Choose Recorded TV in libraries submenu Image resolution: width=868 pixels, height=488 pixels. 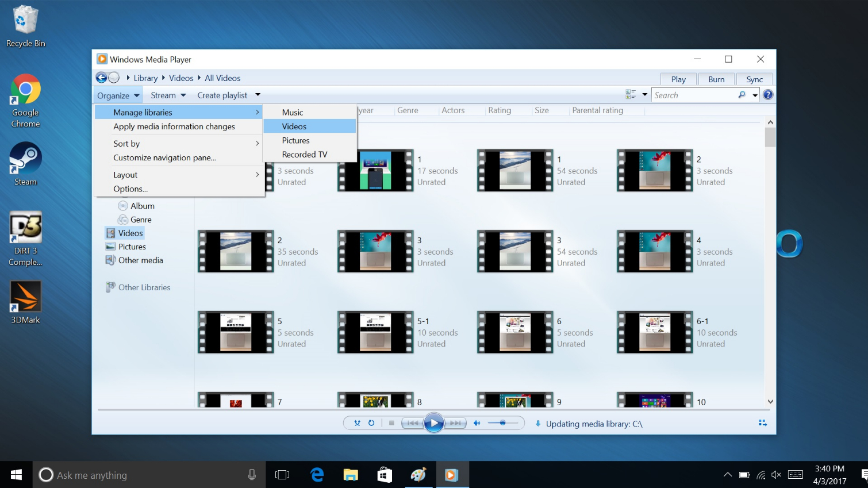[309, 155]
